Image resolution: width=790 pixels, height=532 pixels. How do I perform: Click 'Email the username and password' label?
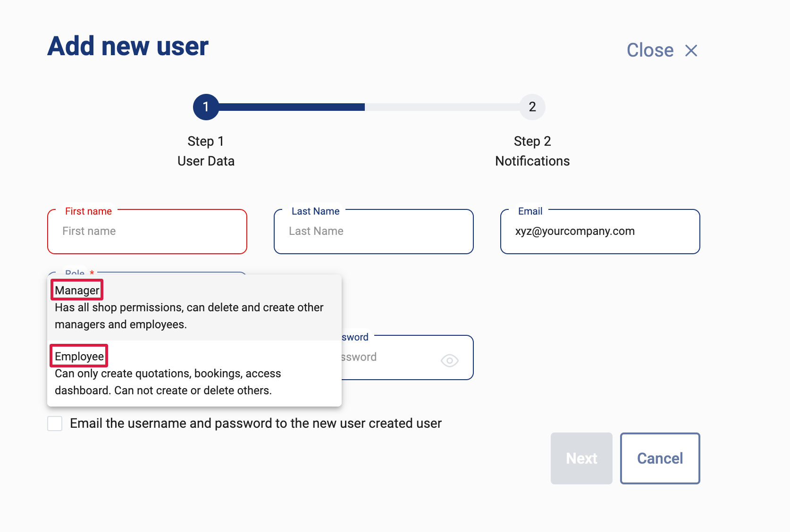click(256, 424)
